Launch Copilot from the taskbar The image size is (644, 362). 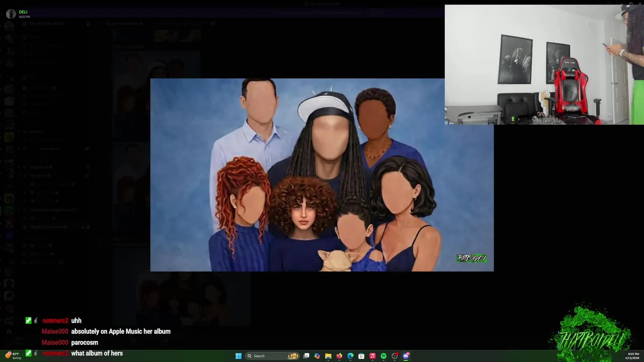317,356
